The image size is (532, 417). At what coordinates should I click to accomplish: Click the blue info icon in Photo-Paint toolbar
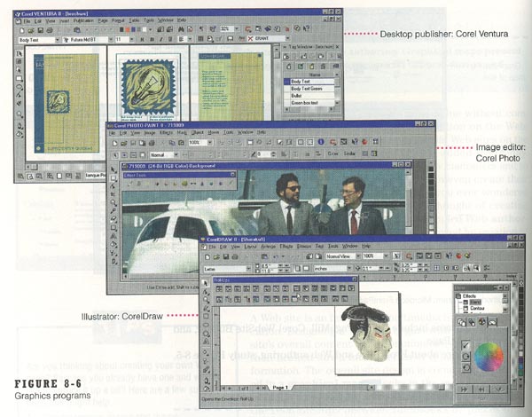point(321,142)
